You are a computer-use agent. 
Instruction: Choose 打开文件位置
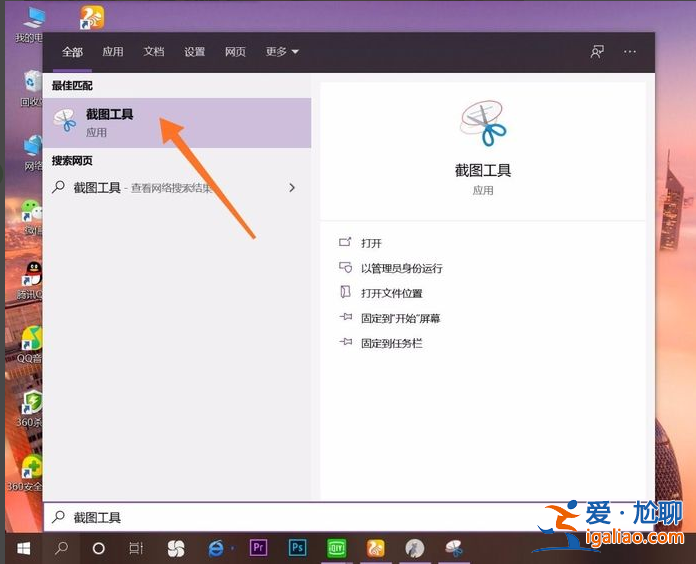[x=392, y=293]
